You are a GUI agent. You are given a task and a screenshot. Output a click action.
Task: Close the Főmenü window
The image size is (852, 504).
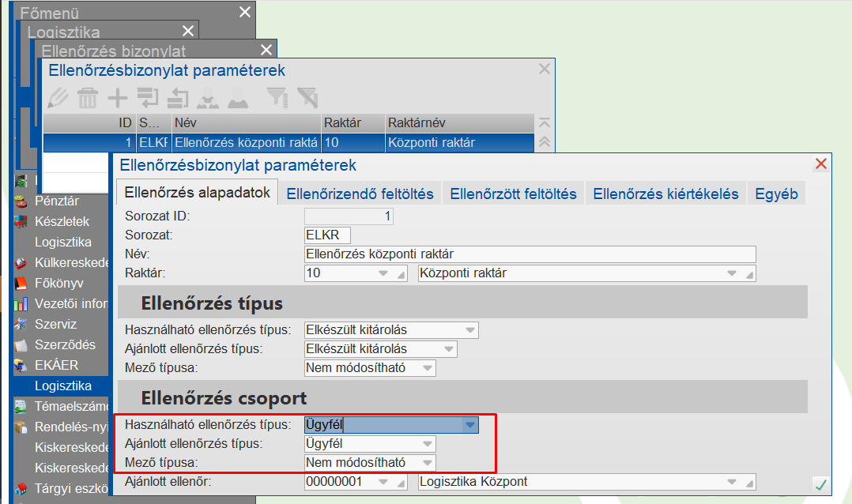245,12
